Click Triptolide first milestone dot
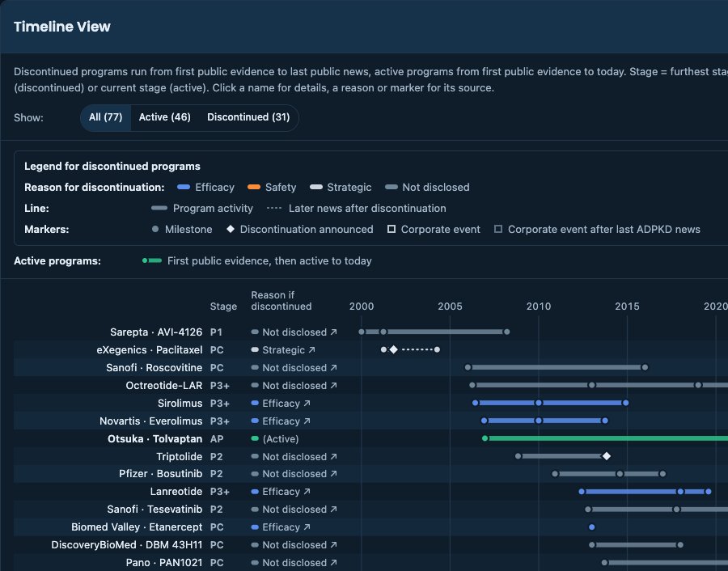The height and width of the screenshot is (571, 728). point(518,456)
